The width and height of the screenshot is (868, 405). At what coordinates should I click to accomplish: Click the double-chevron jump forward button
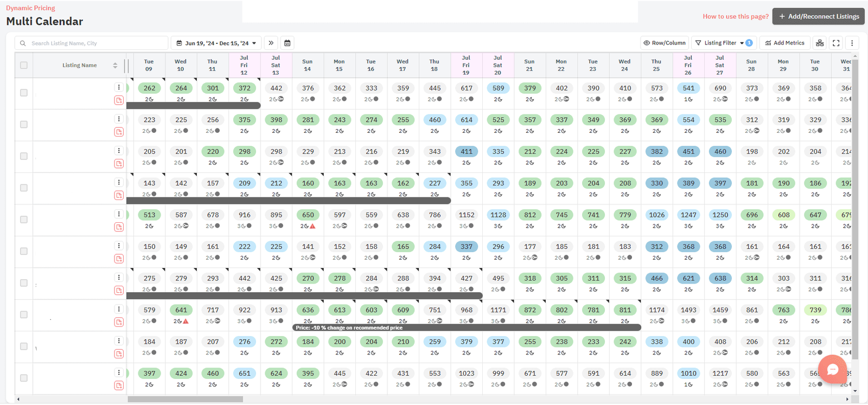tap(271, 43)
